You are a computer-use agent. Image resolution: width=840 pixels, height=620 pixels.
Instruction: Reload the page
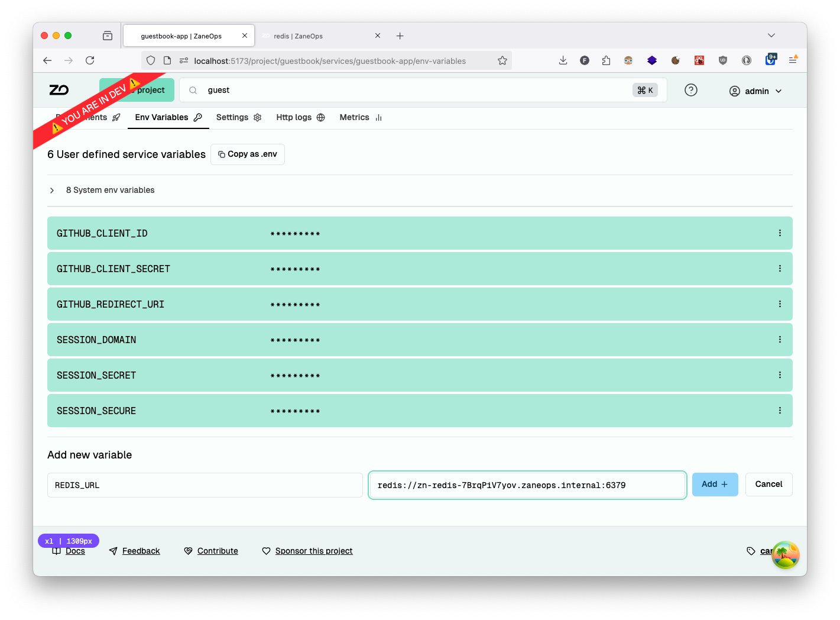point(90,60)
